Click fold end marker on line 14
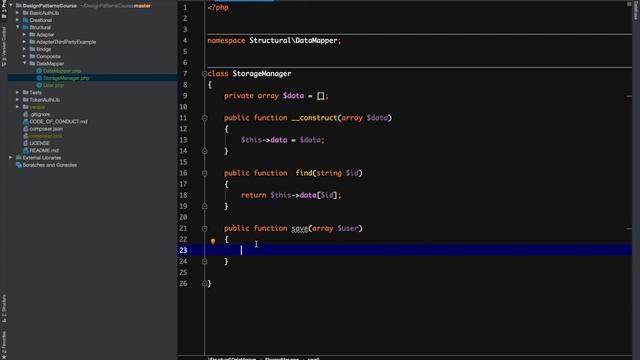Screen dimensions: 640x360 204,151
